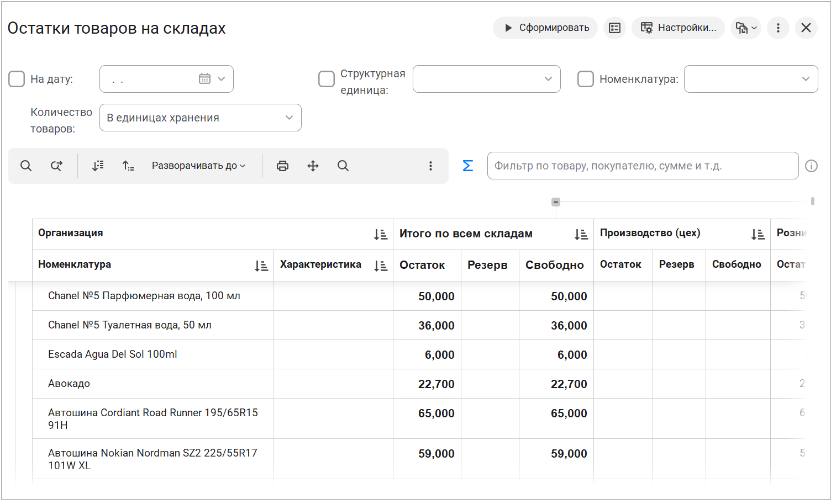Image resolution: width=831 pixels, height=504 pixels.
Task: Open the «В единицах хранения» dropdown
Action: (x=200, y=118)
